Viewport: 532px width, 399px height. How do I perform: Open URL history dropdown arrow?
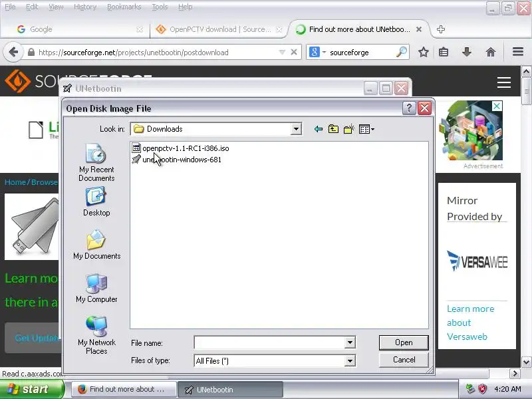pos(281,53)
